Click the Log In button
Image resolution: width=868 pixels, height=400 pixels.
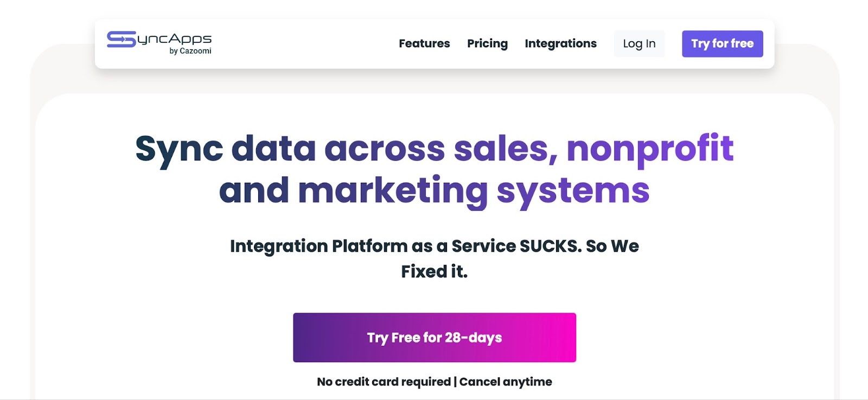(x=639, y=43)
